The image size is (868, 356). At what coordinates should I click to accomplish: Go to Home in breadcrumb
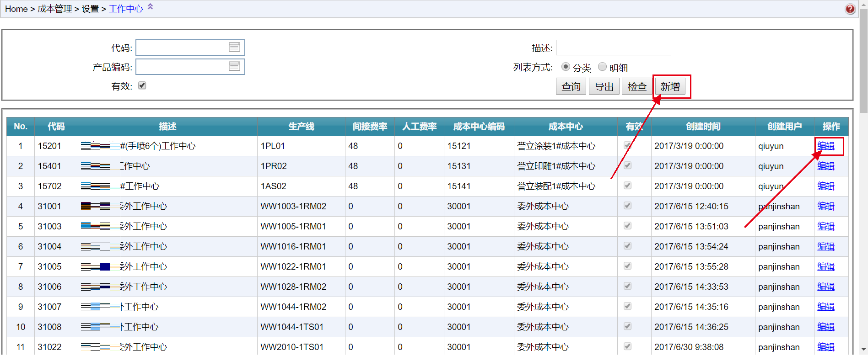[16, 9]
